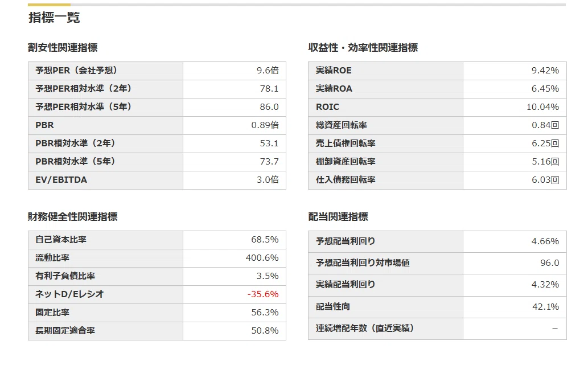Screen dimensions: 588x390
Task: Select the 配当性向 value 42.1%
Action: tap(546, 307)
